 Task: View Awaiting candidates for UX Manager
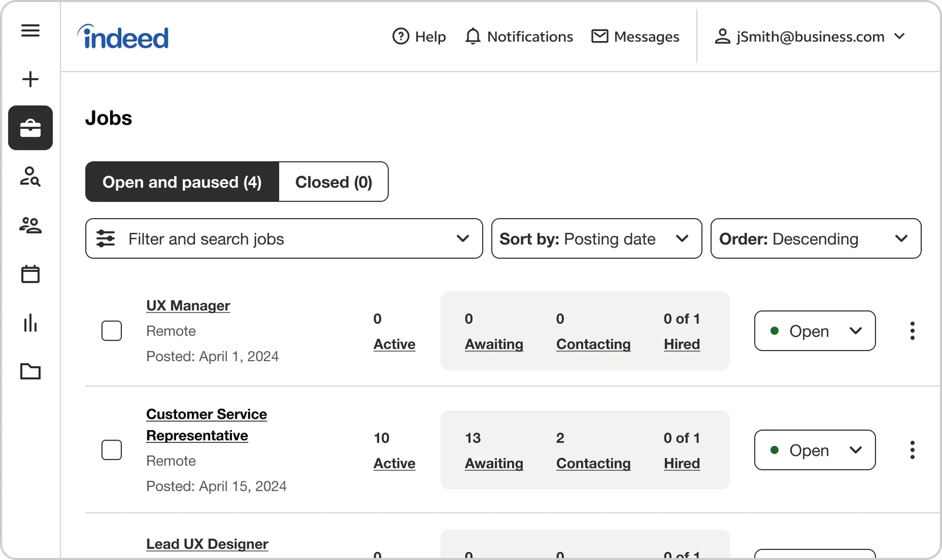coord(494,344)
